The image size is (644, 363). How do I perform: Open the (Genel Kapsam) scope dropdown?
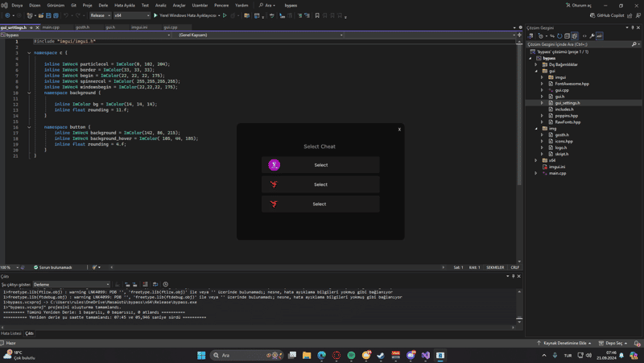point(260,35)
